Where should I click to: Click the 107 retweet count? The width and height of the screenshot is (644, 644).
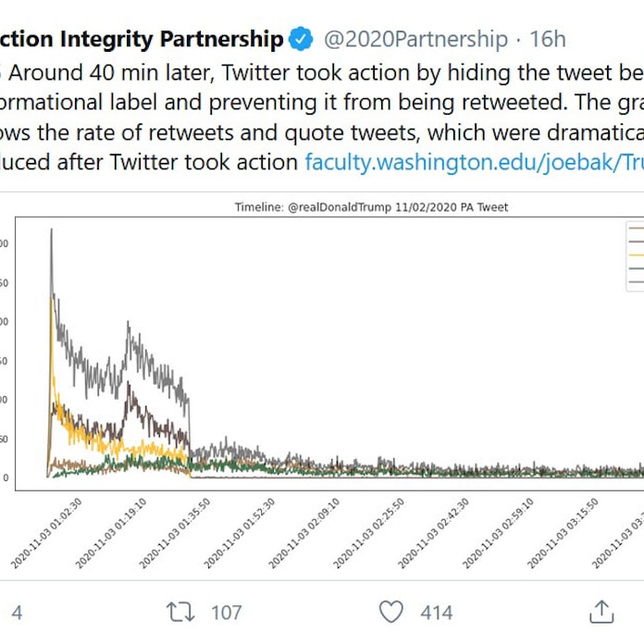tap(226, 612)
